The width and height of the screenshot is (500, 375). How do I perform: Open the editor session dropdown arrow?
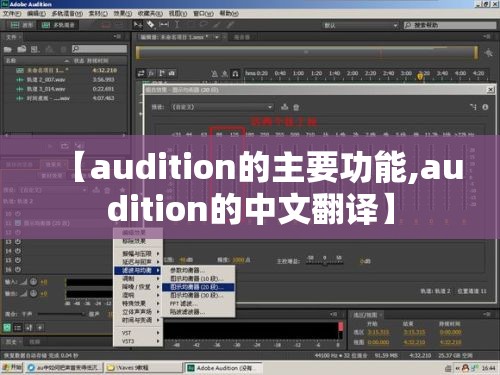coord(217,37)
